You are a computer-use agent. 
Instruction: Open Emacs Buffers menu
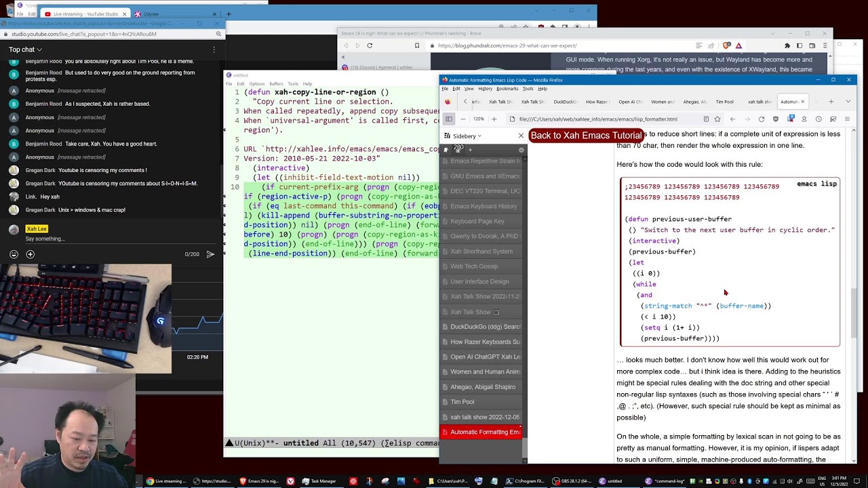coord(276,84)
